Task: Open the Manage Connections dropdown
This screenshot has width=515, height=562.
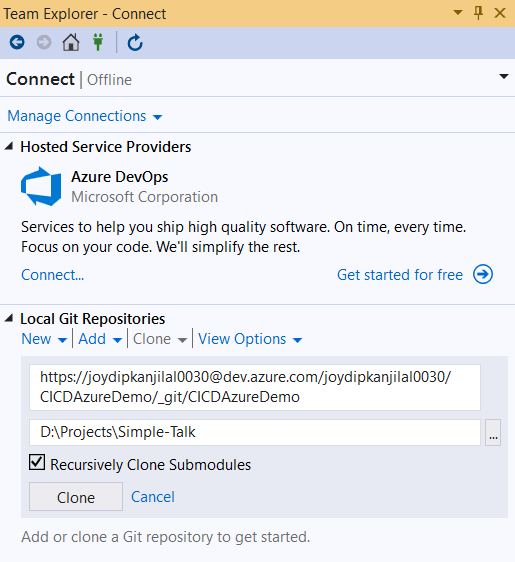Action: click(x=85, y=116)
